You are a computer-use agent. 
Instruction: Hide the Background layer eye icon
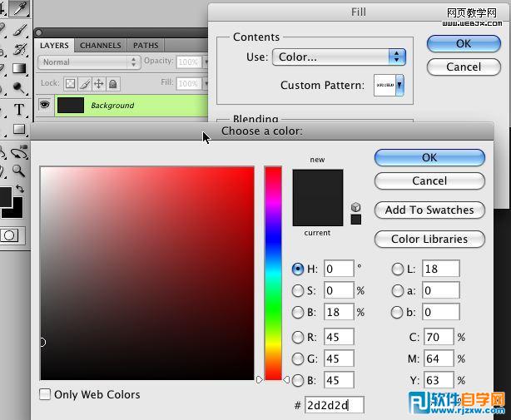44,105
